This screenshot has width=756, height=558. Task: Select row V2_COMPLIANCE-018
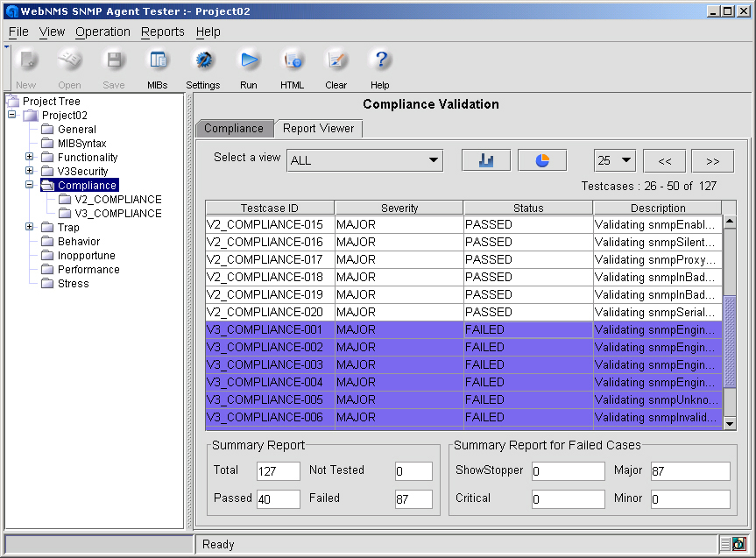click(x=463, y=278)
